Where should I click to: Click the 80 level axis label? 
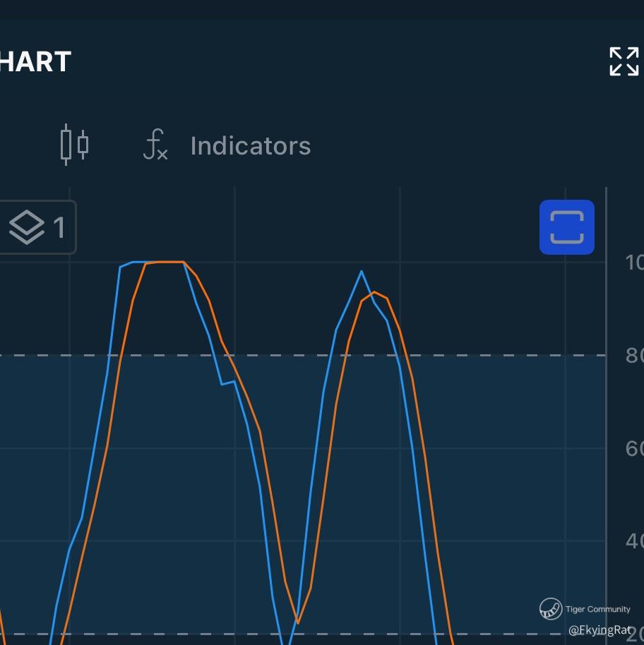tap(635, 356)
